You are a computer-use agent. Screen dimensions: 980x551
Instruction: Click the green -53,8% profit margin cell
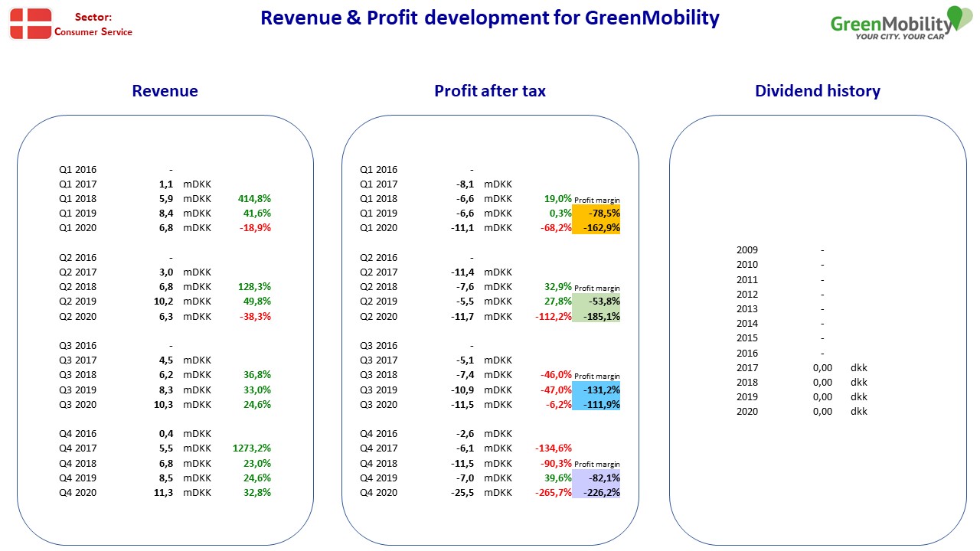click(x=596, y=301)
